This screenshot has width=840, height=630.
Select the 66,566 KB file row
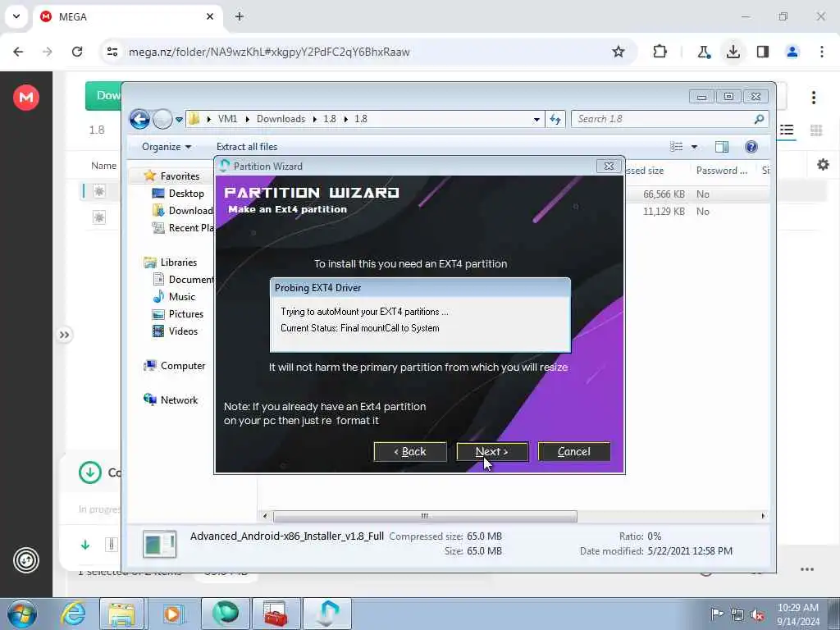point(696,194)
